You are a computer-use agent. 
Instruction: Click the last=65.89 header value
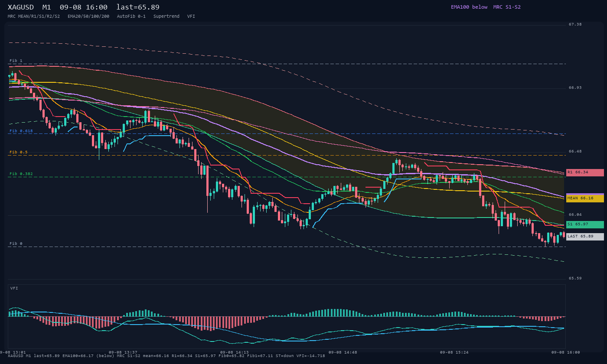(x=138, y=7)
